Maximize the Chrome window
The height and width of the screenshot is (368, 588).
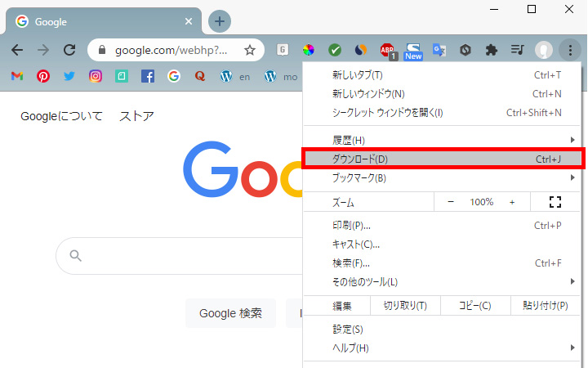click(x=532, y=9)
